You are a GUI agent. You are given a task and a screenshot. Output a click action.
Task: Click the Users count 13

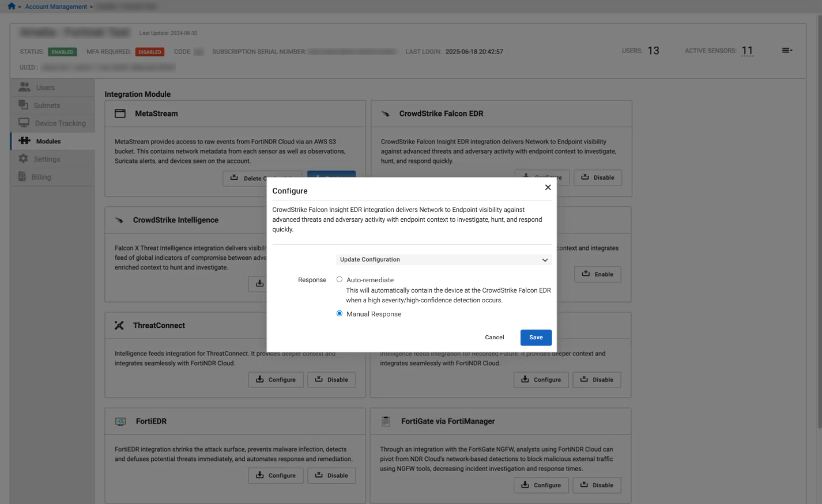point(653,51)
